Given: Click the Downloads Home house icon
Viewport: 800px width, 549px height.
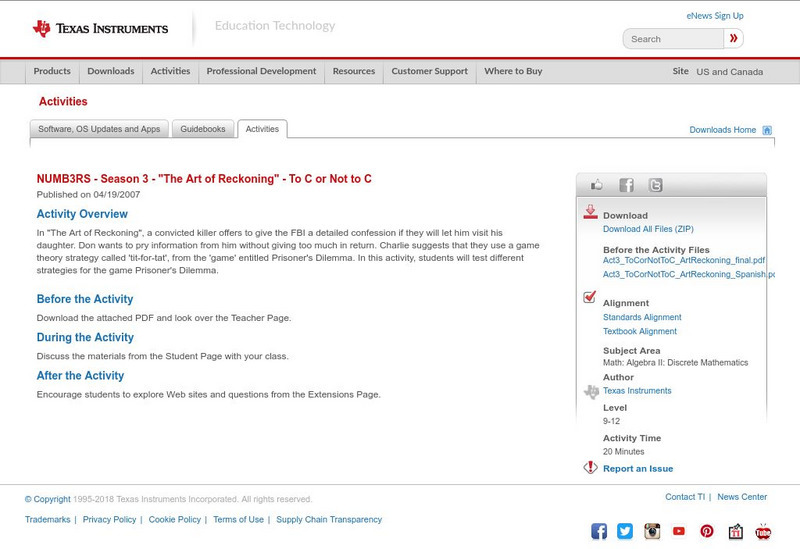Looking at the screenshot, I should coord(767,130).
